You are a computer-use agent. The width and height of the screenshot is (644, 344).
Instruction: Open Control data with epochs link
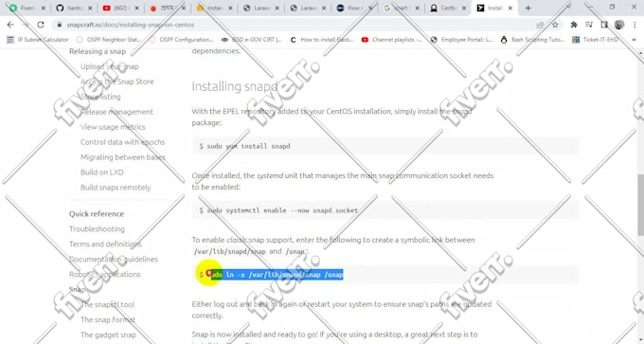[122, 142]
